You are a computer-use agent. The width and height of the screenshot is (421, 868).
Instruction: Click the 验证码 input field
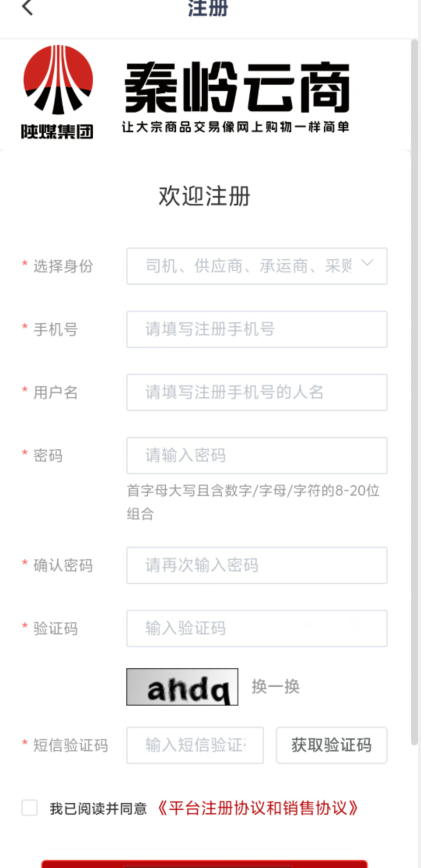pyautogui.click(x=257, y=628)
